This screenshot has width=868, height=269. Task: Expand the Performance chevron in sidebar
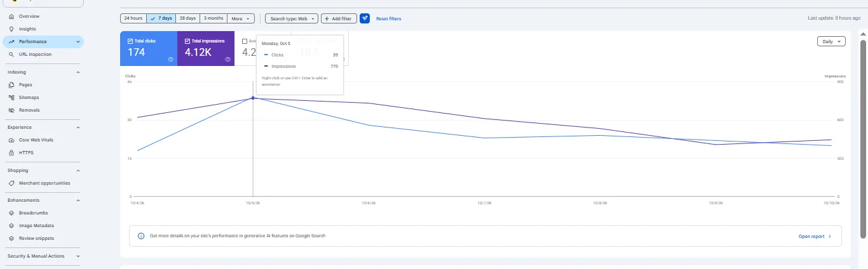click(x=78, y=42)
